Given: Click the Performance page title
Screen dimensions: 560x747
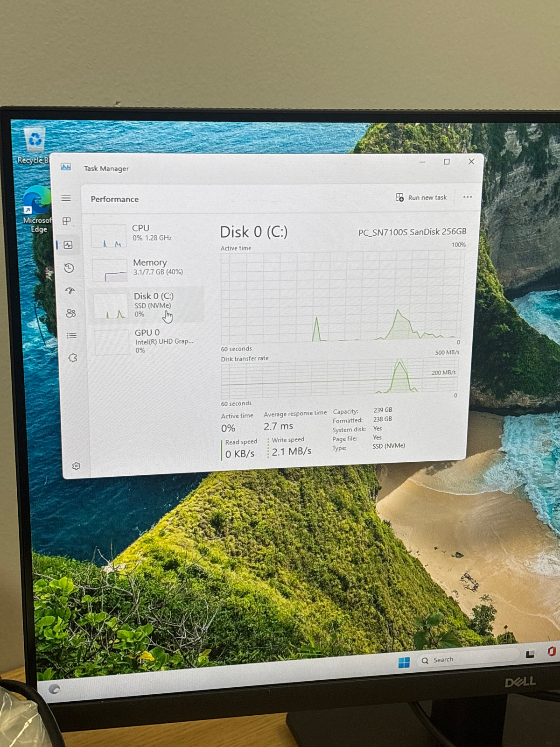Looking at the screenshot, I should pos(115,199).
